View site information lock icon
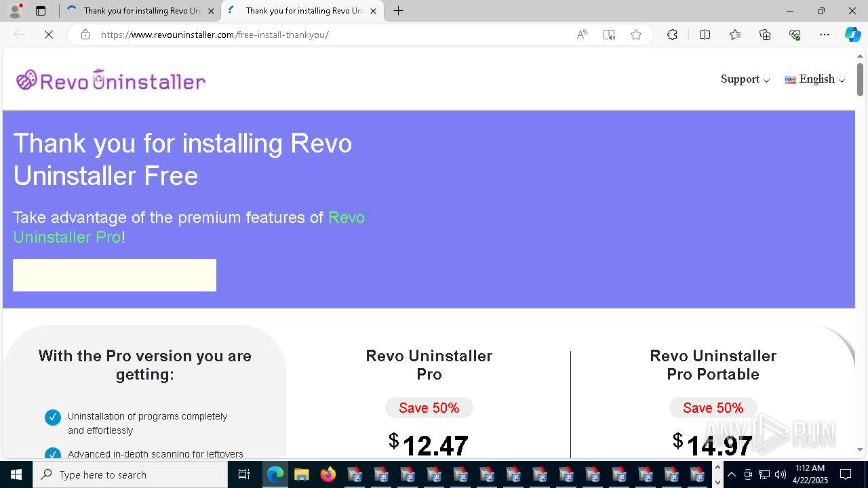This screenshot has height=488, width=868. (x=85, y=35)
